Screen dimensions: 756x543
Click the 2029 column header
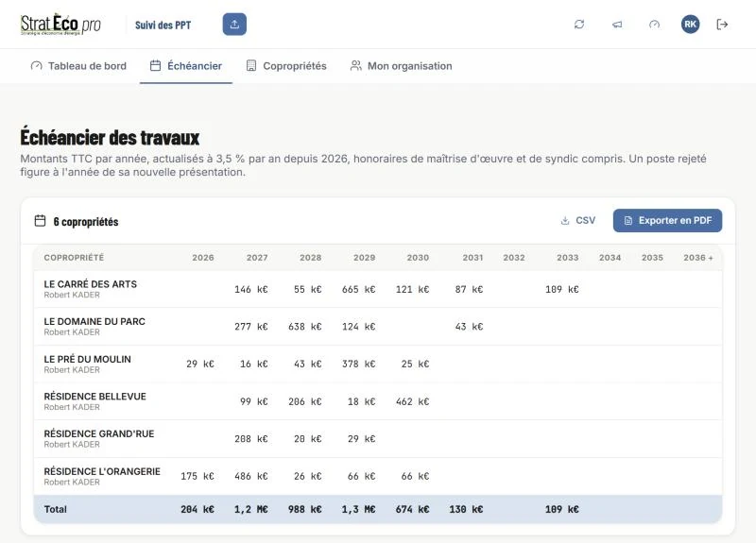point(364,258)
